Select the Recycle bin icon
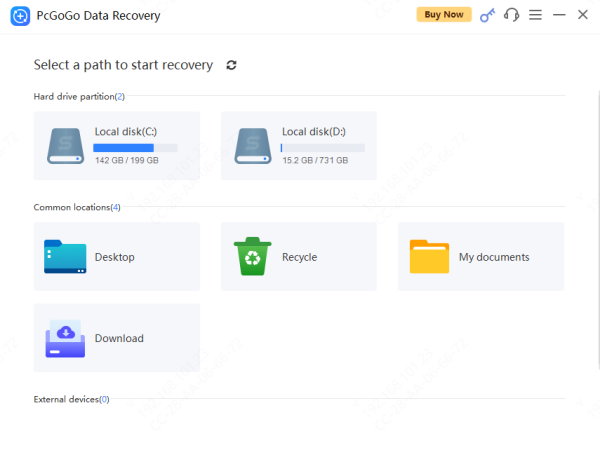 (251, 257)
